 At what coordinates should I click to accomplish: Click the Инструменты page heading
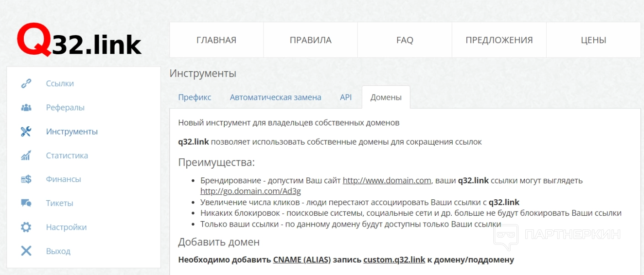(203, 73)
